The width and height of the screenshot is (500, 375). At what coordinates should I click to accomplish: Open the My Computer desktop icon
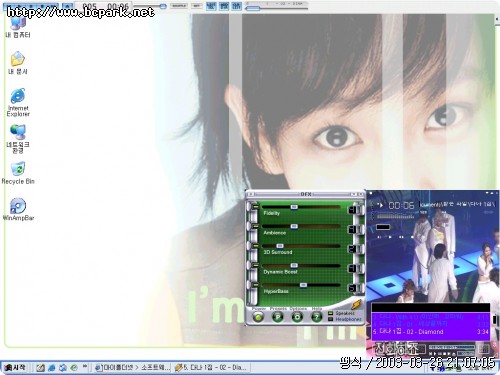click(x=18, y=27)
